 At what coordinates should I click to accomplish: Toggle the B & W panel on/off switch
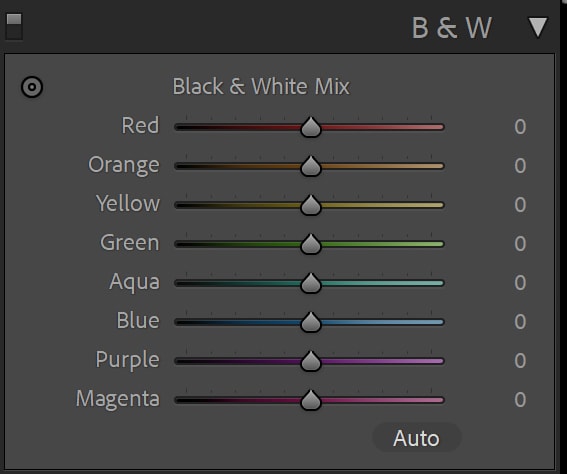(x=14, y=27)
